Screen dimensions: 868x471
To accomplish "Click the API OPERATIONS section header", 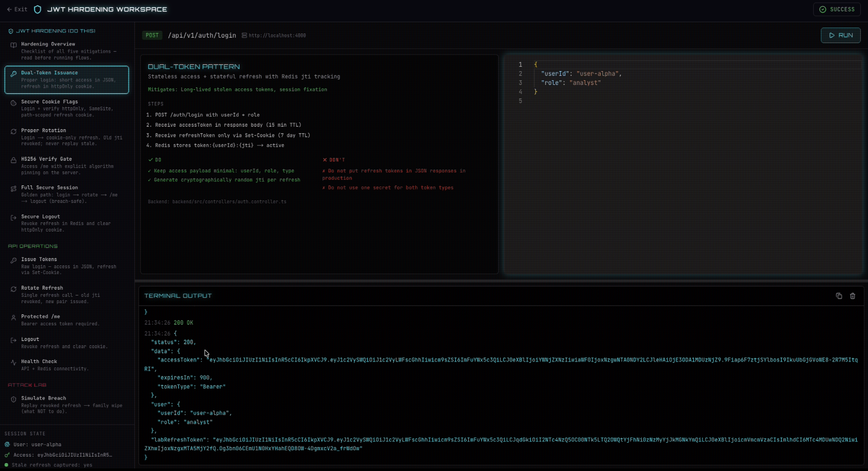I will point(33,246).
